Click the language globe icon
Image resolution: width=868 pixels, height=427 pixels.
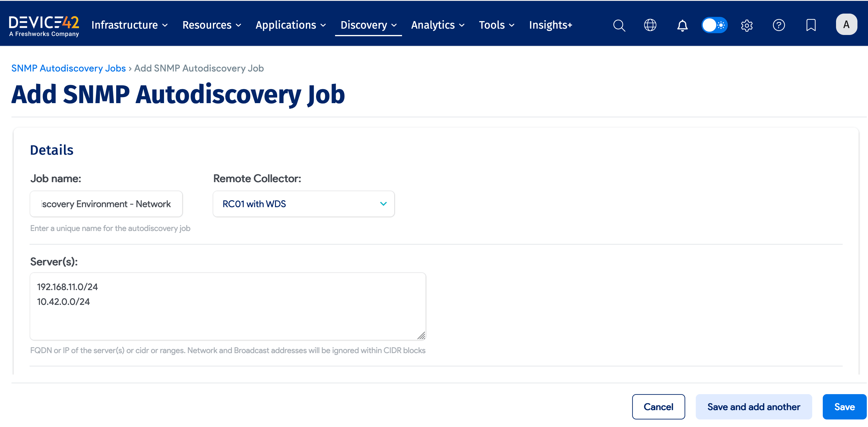coord(650,25)
